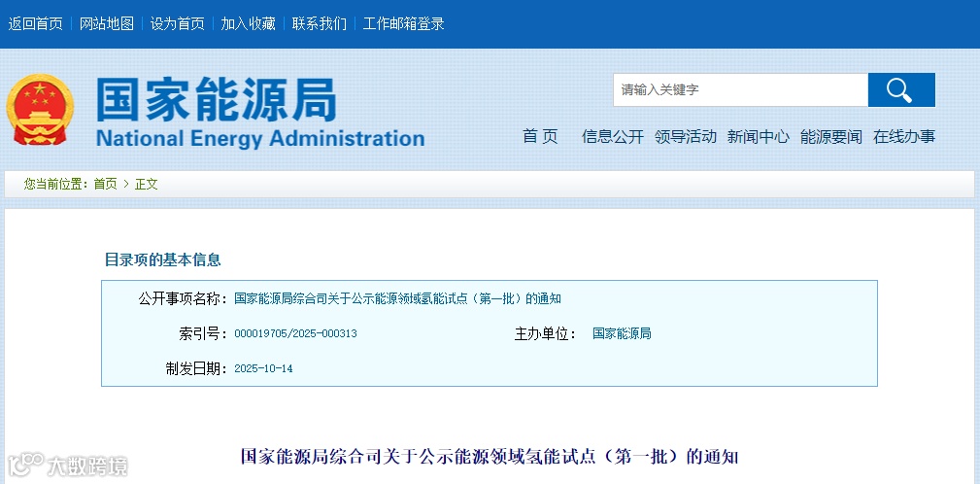Click the index number 000019705/2025-000313
The image size is (980, 484).
tap(295, 333)
